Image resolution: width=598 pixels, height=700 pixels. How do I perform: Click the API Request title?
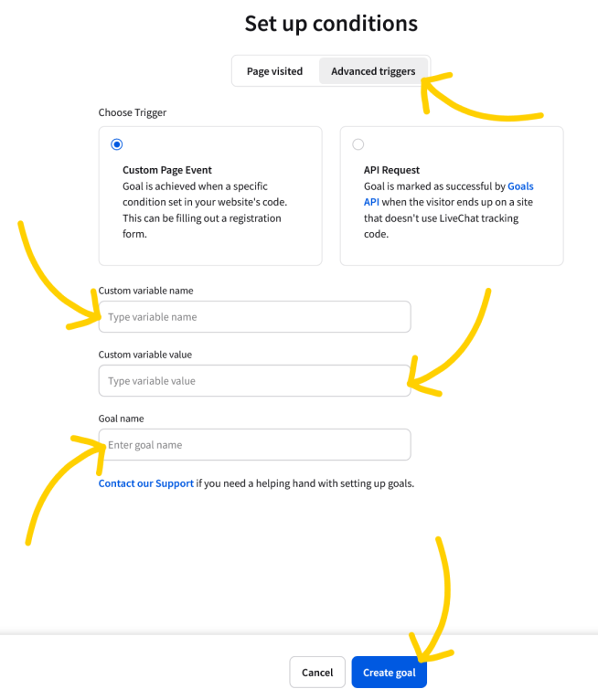click(x=391, y=170)
